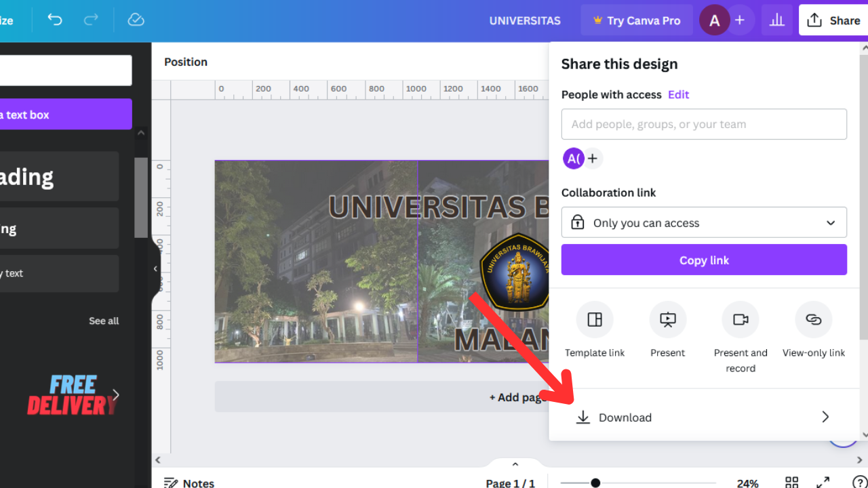Click the Undo arrow icon
Viewport: 868px width, 488px height.
tap(55, 20)
